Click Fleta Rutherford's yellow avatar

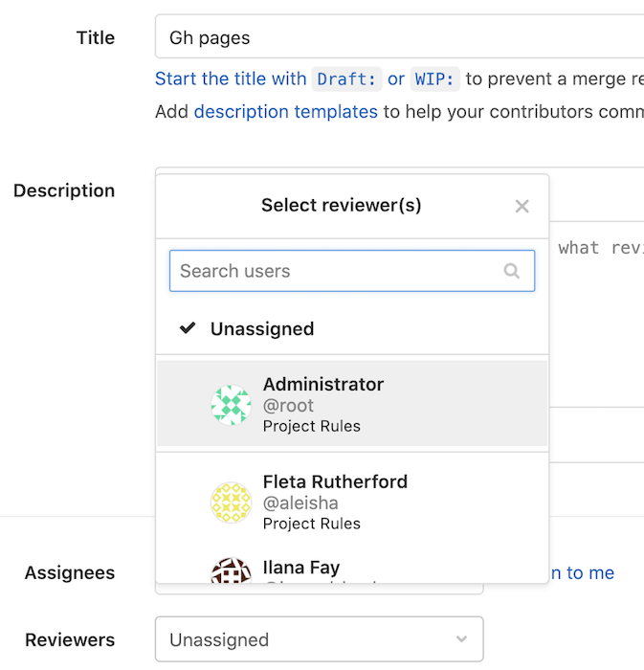231,502
